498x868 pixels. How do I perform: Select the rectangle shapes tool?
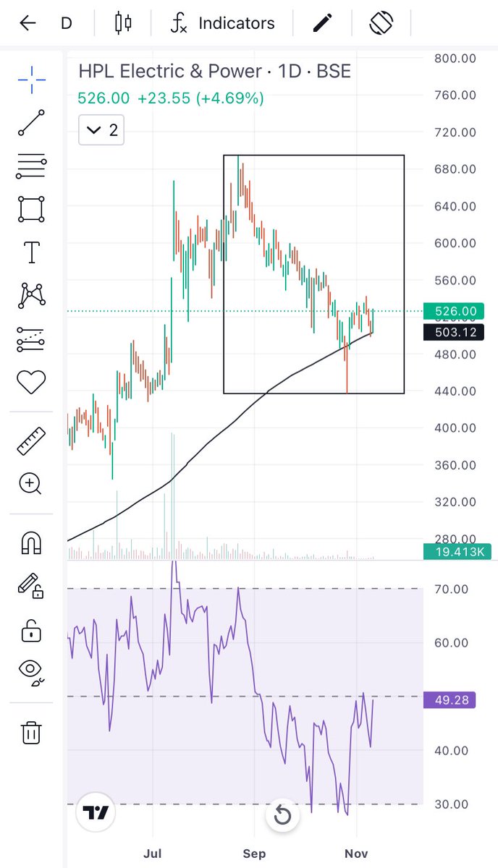31,210
